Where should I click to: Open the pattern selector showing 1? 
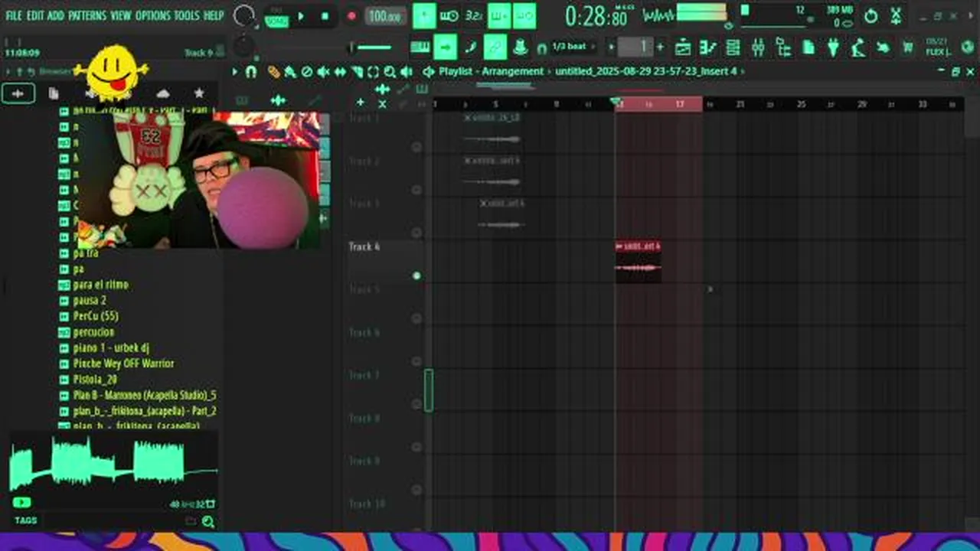(636, 47)
